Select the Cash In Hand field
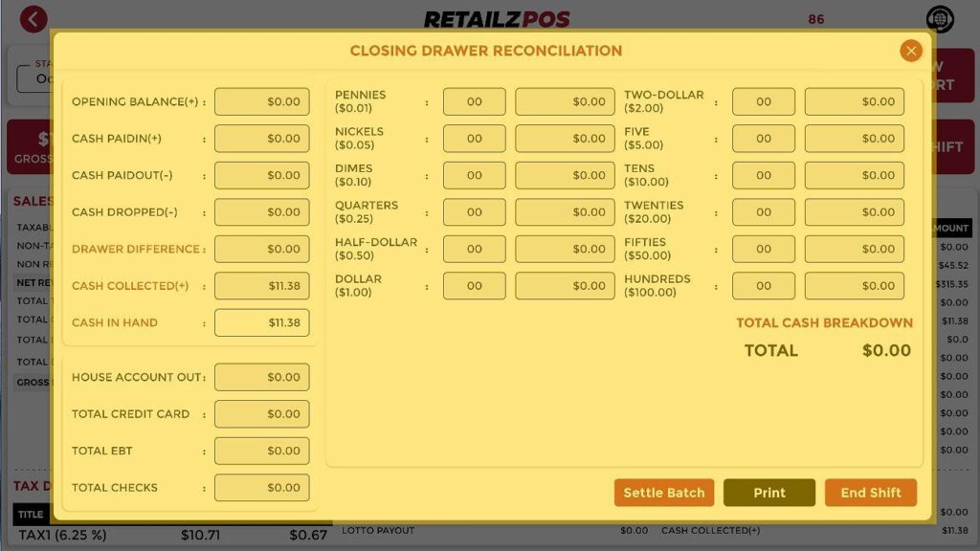The image size is (980, 551). (261, 322)
